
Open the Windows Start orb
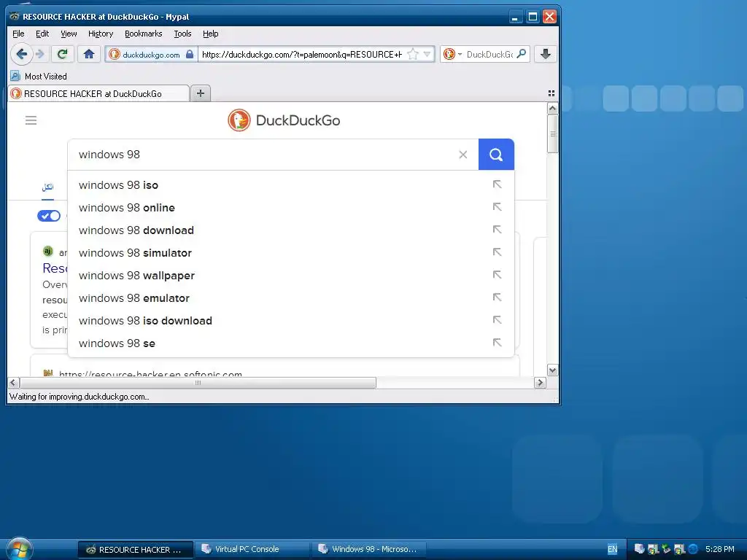click(x=20, y=548)
